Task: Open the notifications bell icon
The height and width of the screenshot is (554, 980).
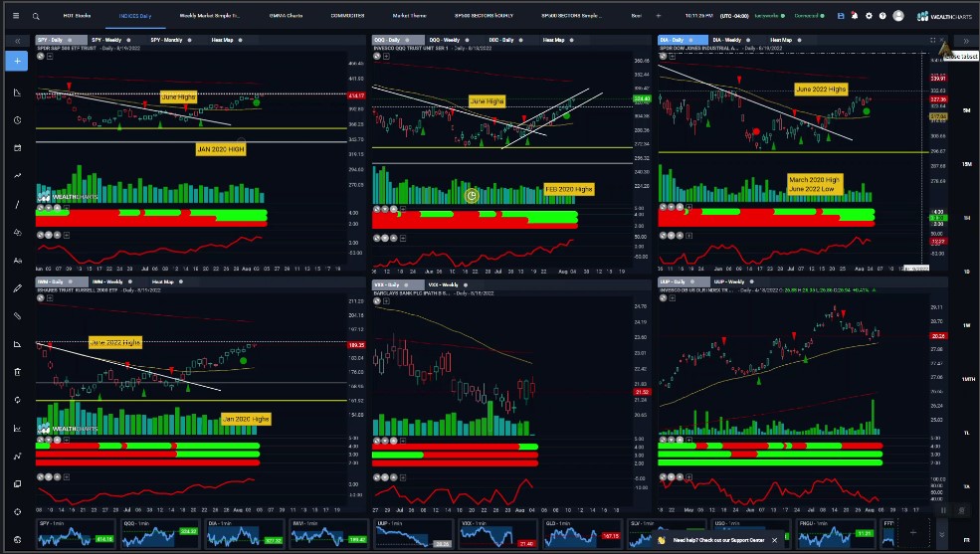Action: click(855, 16)
